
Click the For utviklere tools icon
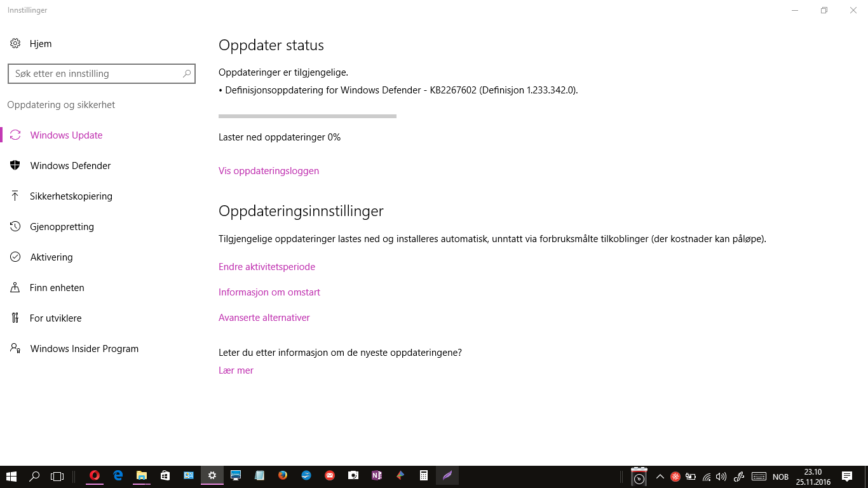(15, 318)
